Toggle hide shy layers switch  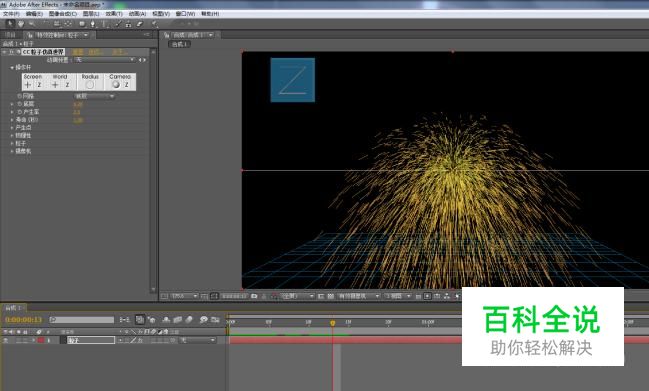166,320
